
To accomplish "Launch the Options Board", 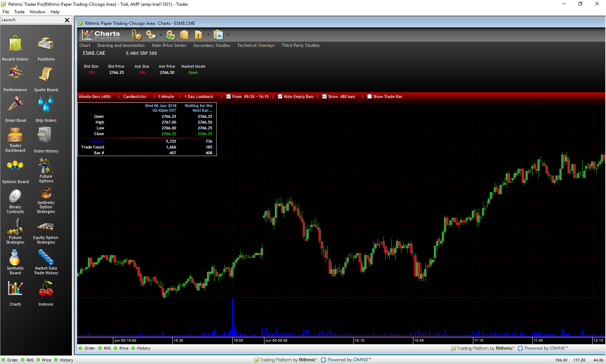I will [x=15, y=167].
